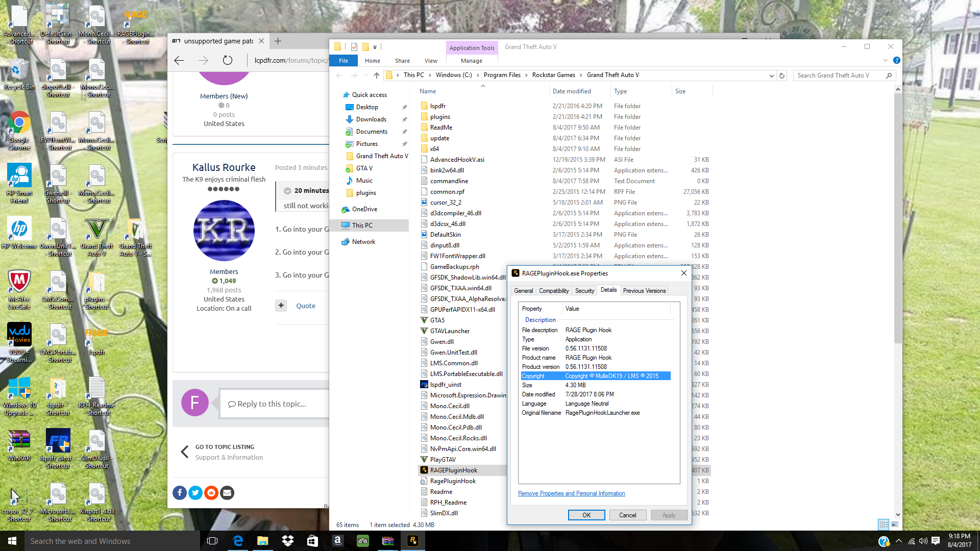Show hidden system tray icons

pyautogui.click(x=899, y=541)
